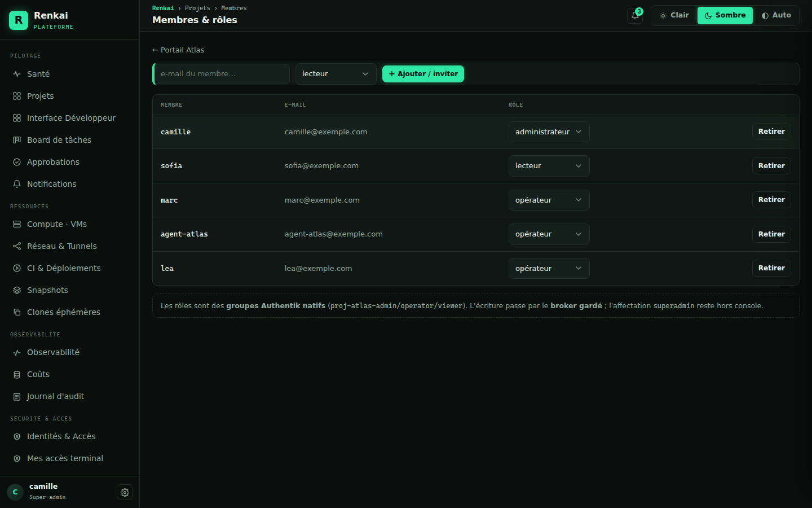The width and height of the screenshot is (812, 508).
Task: Click the Journal d'audit document icon
Action: pos(17,396)
